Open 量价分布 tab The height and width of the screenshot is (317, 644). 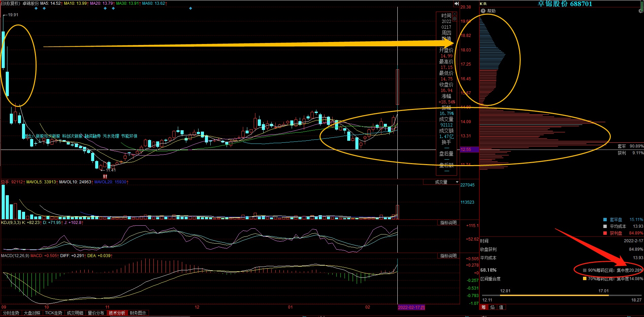[96, 313]
